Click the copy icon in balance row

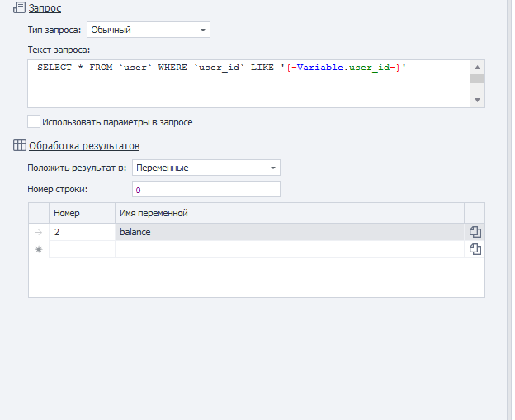(475, 233)
